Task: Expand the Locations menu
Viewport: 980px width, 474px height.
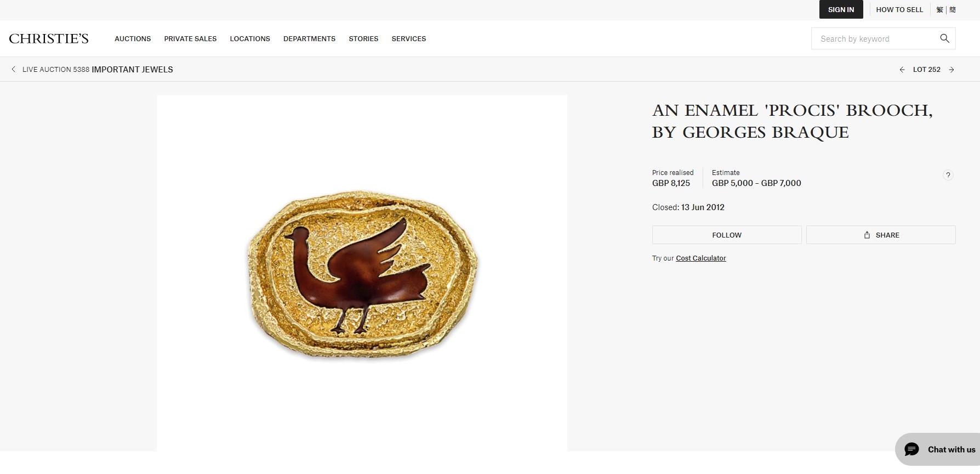Action: [250, 39]
